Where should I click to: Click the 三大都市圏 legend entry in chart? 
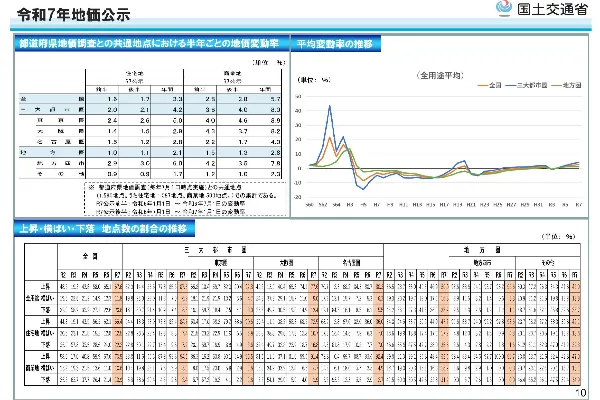(522, 86)
